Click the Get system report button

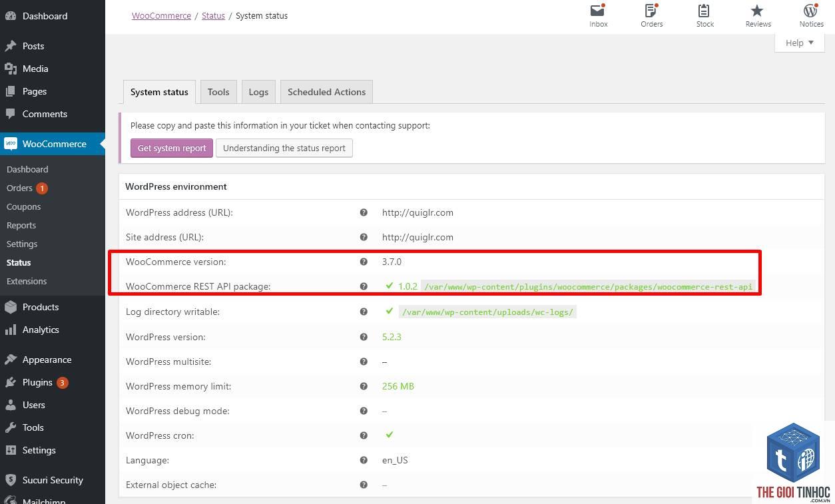click(172, 148)
